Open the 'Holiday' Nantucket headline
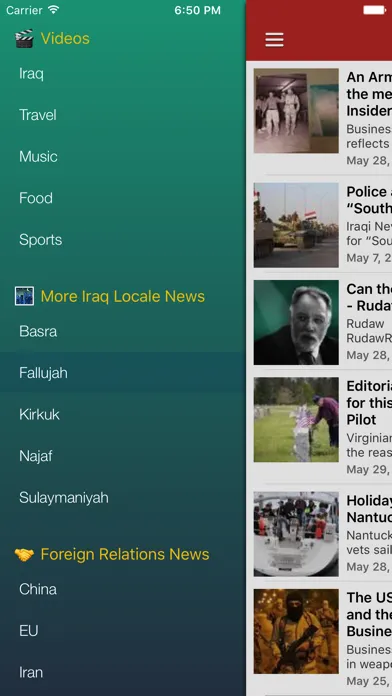This screenshot has width=392, height=696. [369, 509]
